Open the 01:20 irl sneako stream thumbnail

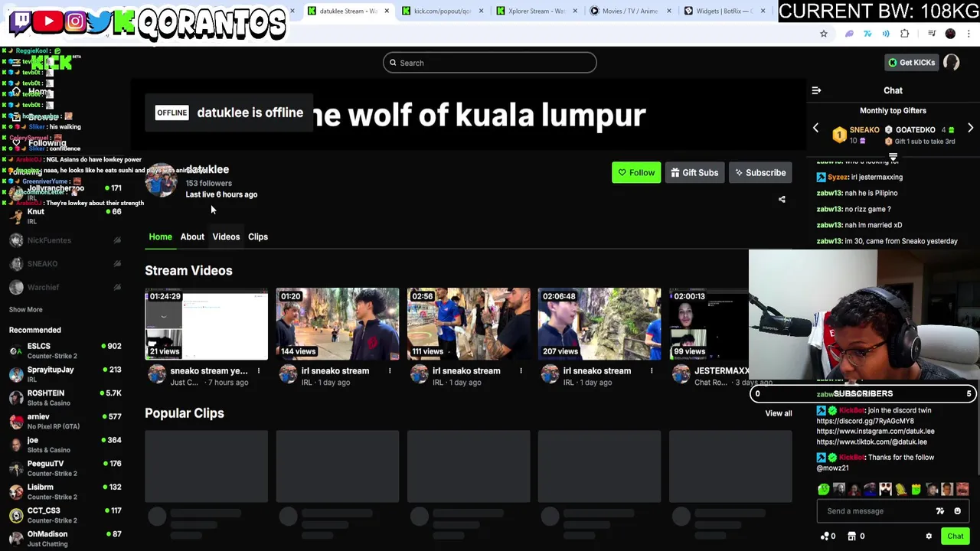tap(338, 324)
